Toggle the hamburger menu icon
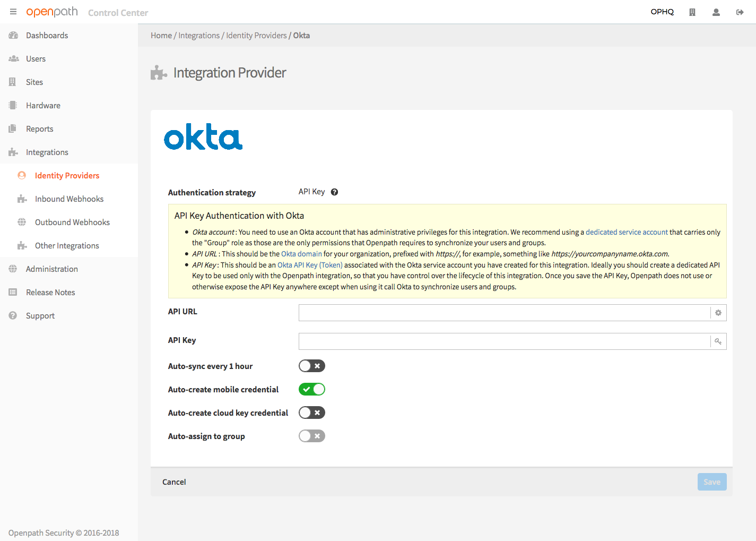 tap(13, 12)
